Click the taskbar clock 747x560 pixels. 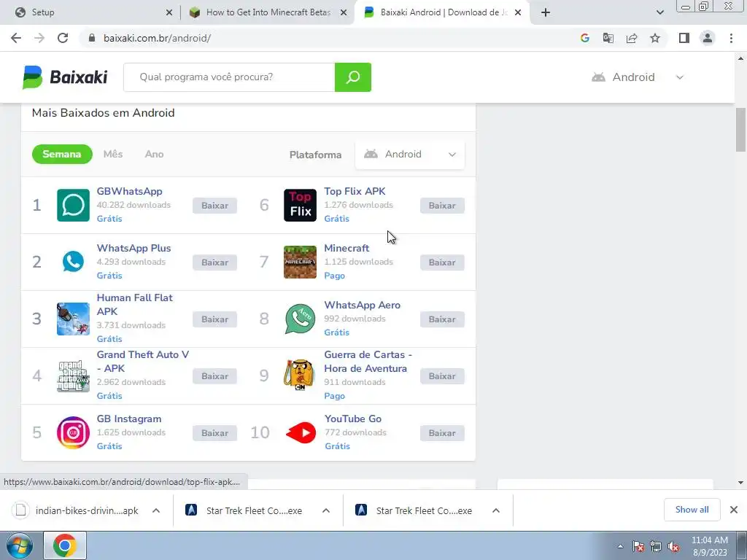click(709, 546)
